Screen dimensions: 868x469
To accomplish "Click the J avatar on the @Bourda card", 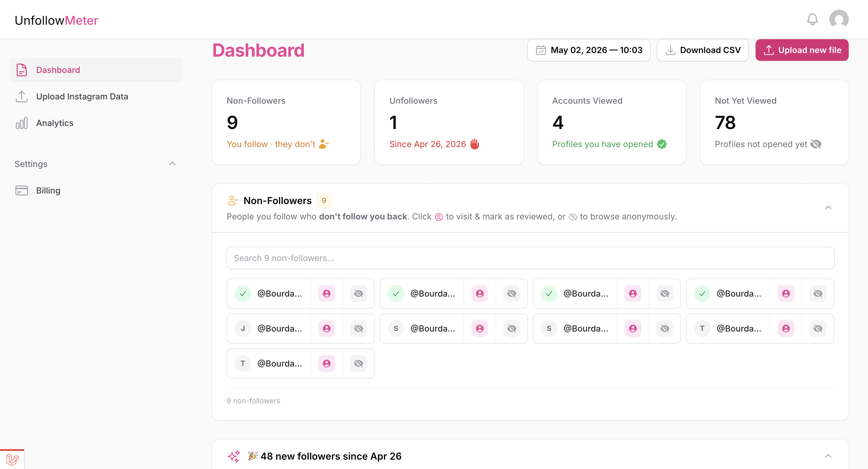I will click(x=243, y=329).
